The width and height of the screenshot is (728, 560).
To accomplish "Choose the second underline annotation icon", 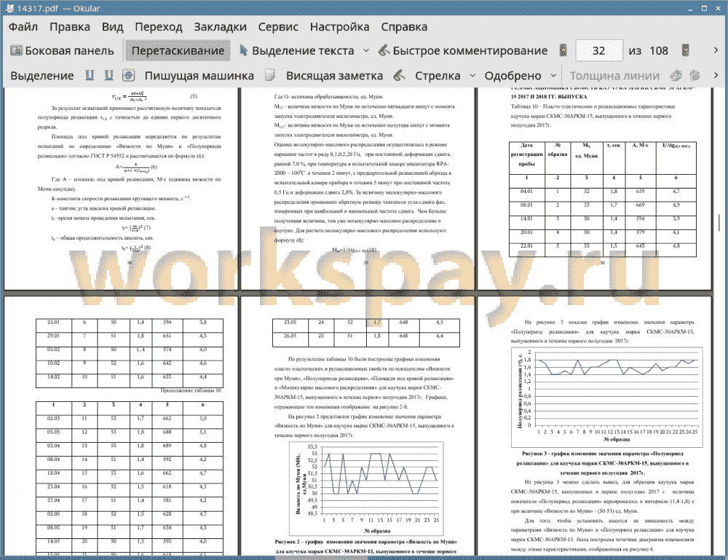I will click(x=108, y=75).
